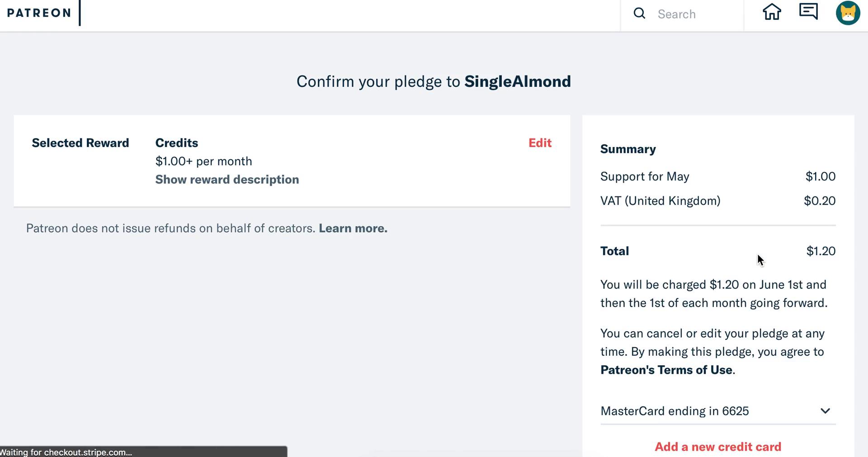
Task: Click the Patreon logo
Action: pyautogui.click(x=39, y=13)
